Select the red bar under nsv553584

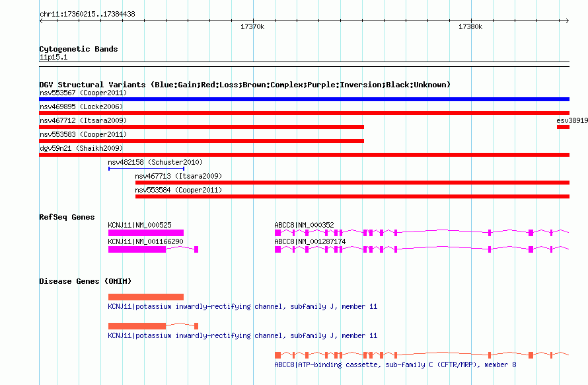pos(352,196)
